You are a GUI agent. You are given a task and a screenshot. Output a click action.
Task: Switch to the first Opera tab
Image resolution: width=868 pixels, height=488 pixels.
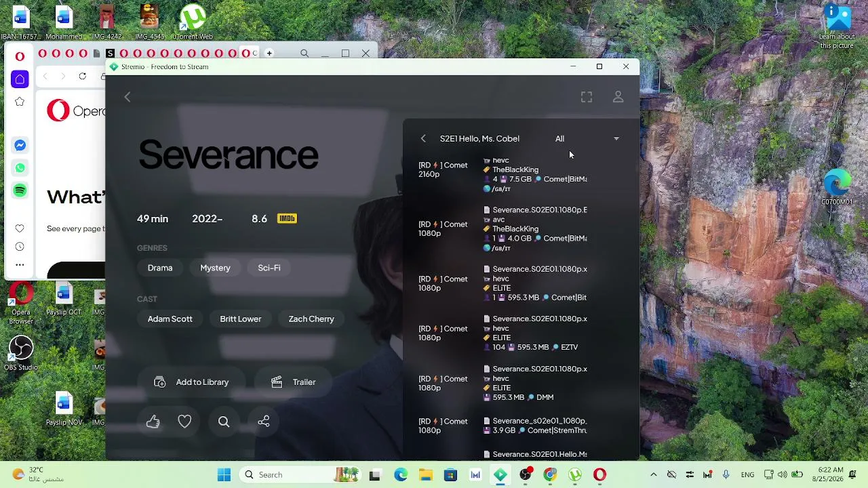pos(42,54)
